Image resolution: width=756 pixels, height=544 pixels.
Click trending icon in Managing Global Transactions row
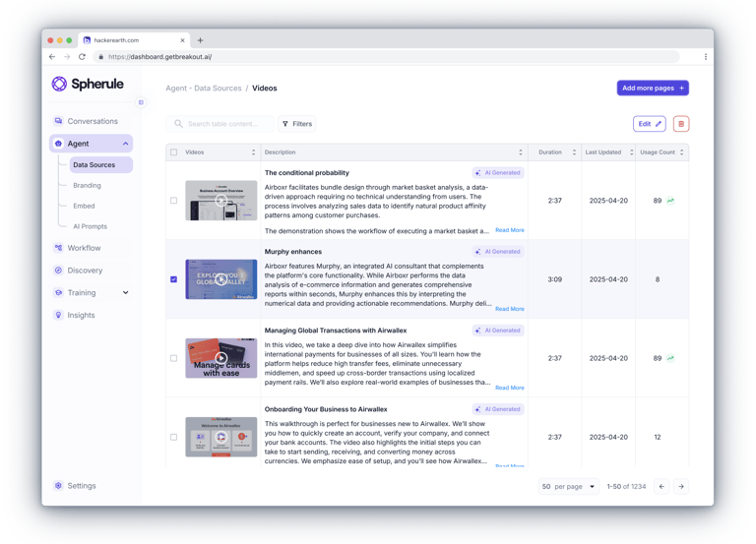coord(670,358)
